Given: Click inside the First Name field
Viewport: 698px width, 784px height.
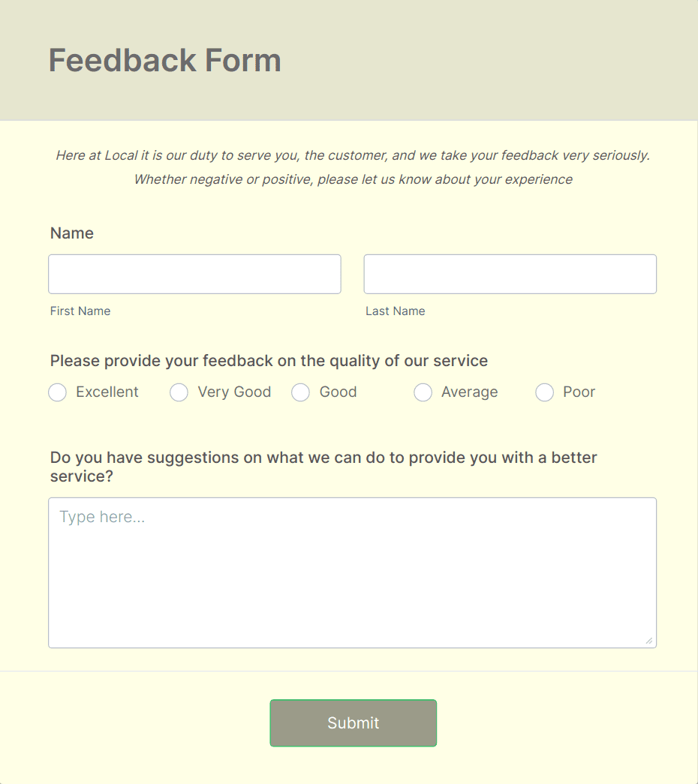Looking at the screenshot, I should click(194, 274).
